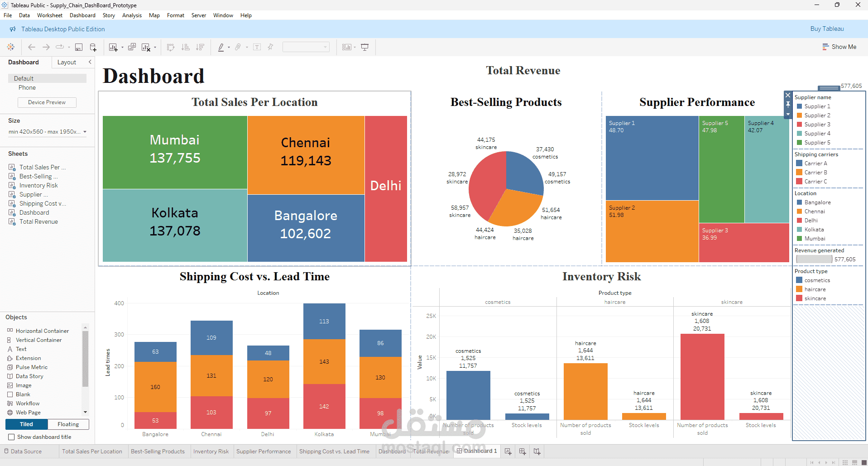
Task: Click the New Story tab icon at bottom
Action: [537, 452]
